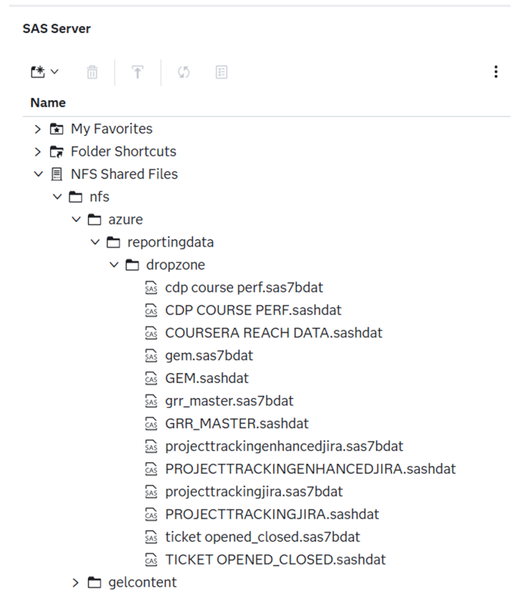The width and height of the screenshot is (527, 596).
Task: Click the Refresh icon in toolbar
Action: (x=184, y=72)
